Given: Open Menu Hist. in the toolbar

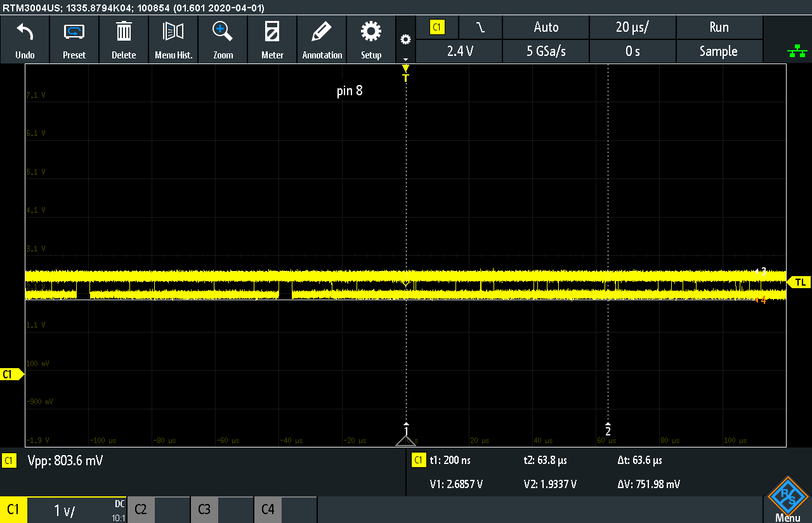Looking at the screenshot, I should click(173, 39).
